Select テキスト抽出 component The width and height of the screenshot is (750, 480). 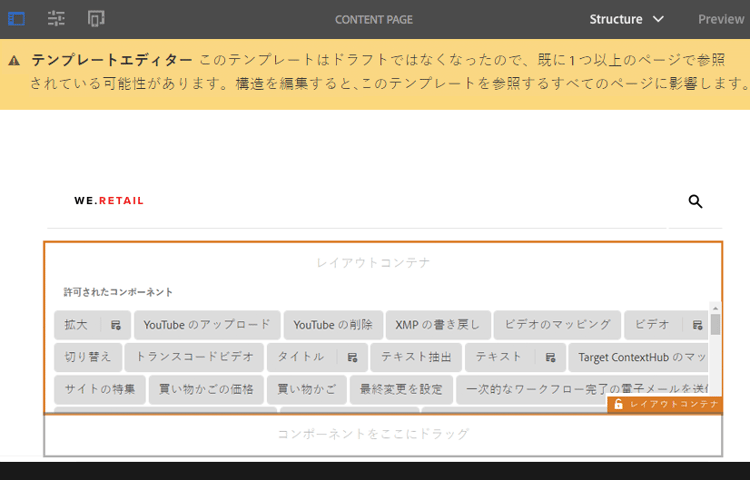coord(416,357)
